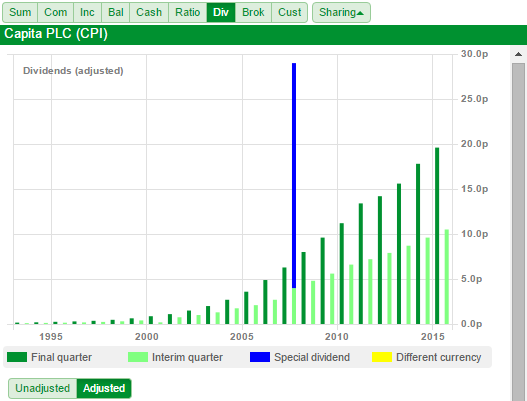The image size is (527, 401).
Task: Open the Sum tab
Action: 20,12
